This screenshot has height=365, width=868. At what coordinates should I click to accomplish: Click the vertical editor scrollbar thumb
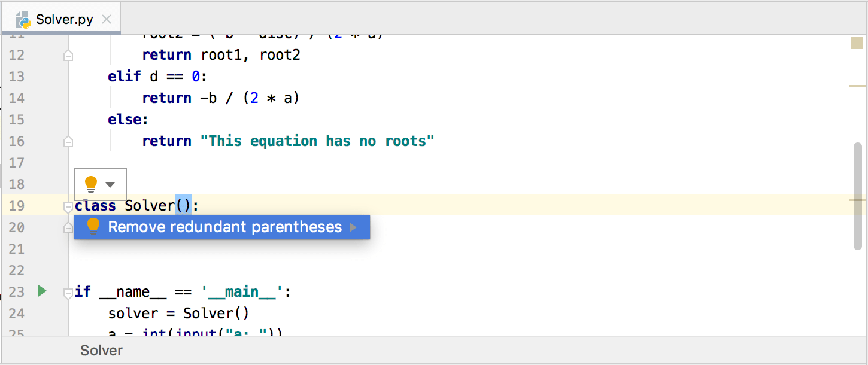(857, 194)
